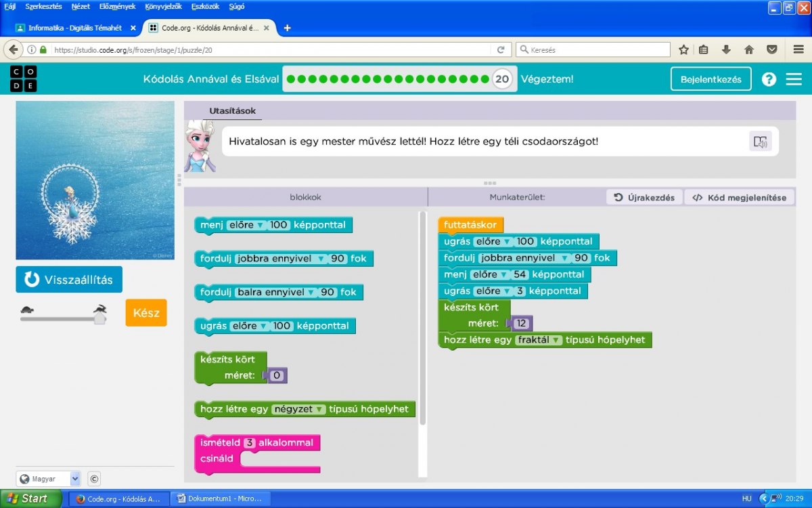Open the 'négyzet' snowflake type dropdown

(x=298, y=409)
